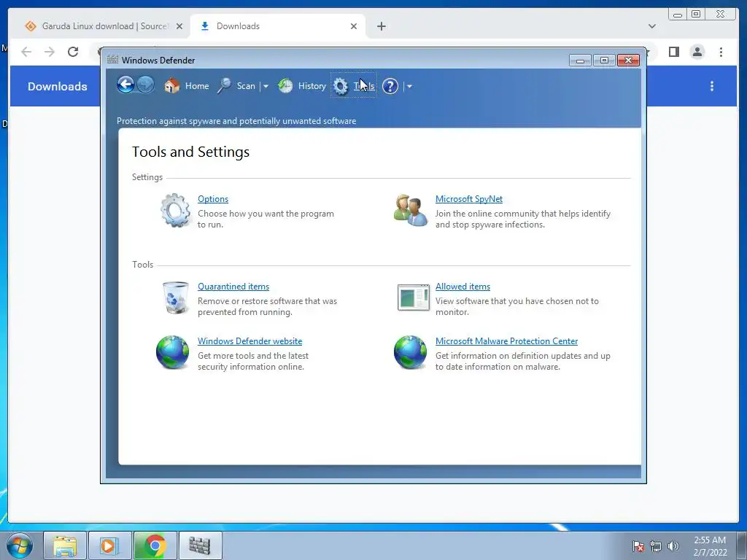Minimize the Windows Defender window
Viewport: 747px width, 560px height.
pos(580,60)
